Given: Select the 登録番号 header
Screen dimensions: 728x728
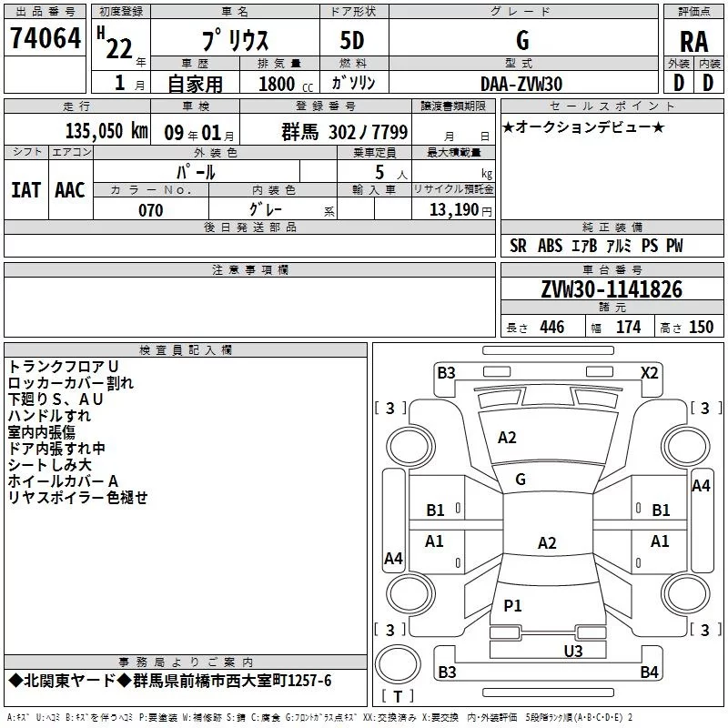Looking at the screenshot, I should coord(326,106).
